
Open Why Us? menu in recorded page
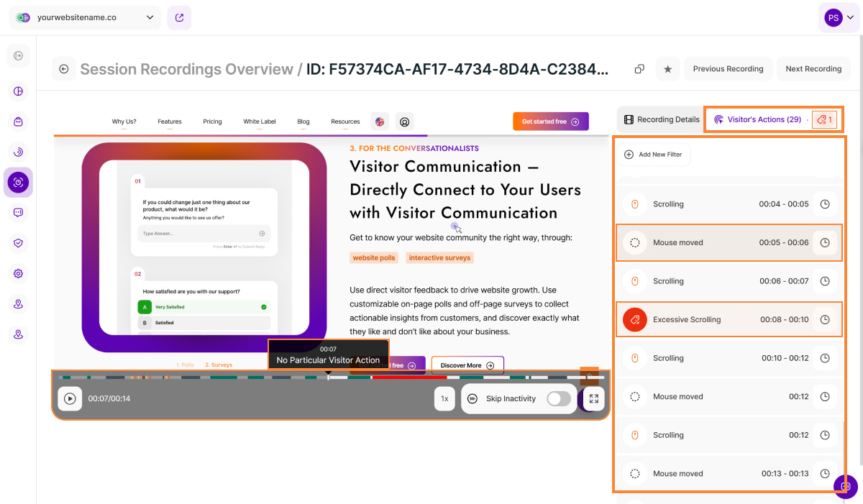[x=124, y=122]
